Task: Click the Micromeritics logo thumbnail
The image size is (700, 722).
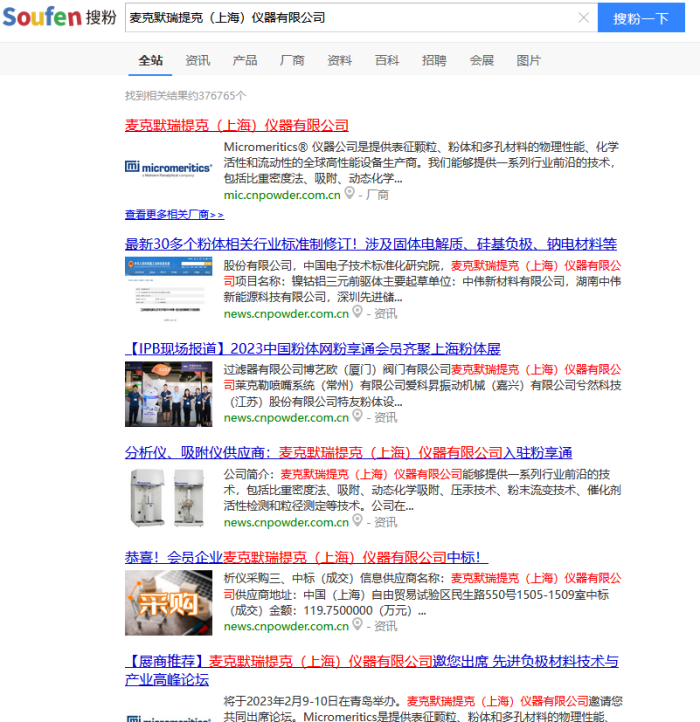Action: (x=168, y=167)
